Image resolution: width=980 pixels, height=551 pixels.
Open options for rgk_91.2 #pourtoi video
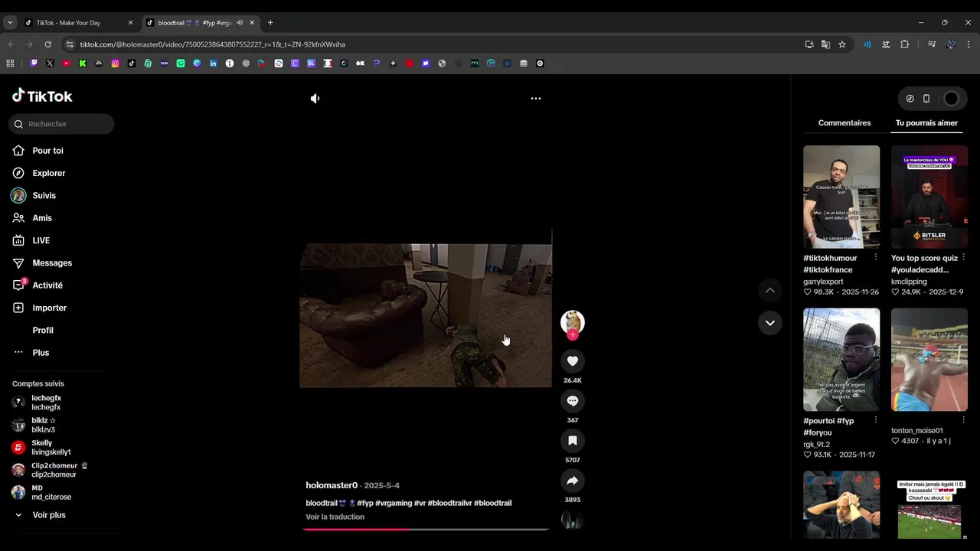(876, 420)
